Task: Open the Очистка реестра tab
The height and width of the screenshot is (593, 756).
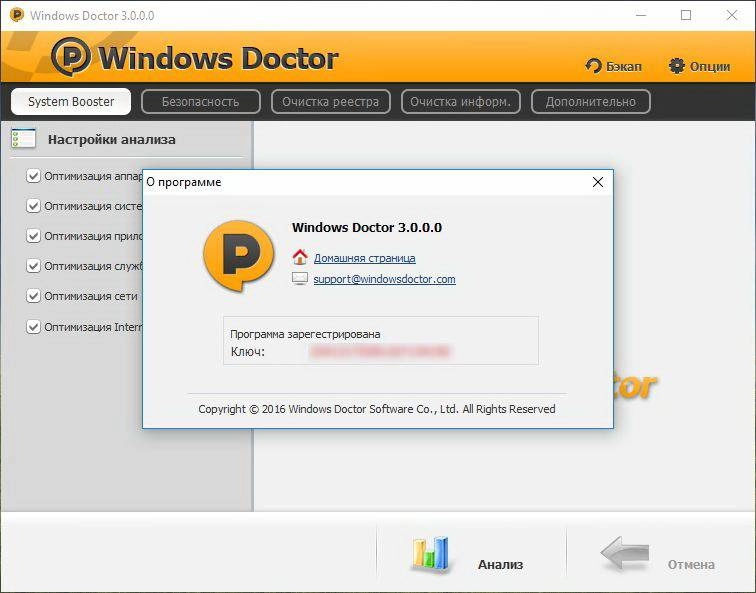Action: (x=331, y=102)
